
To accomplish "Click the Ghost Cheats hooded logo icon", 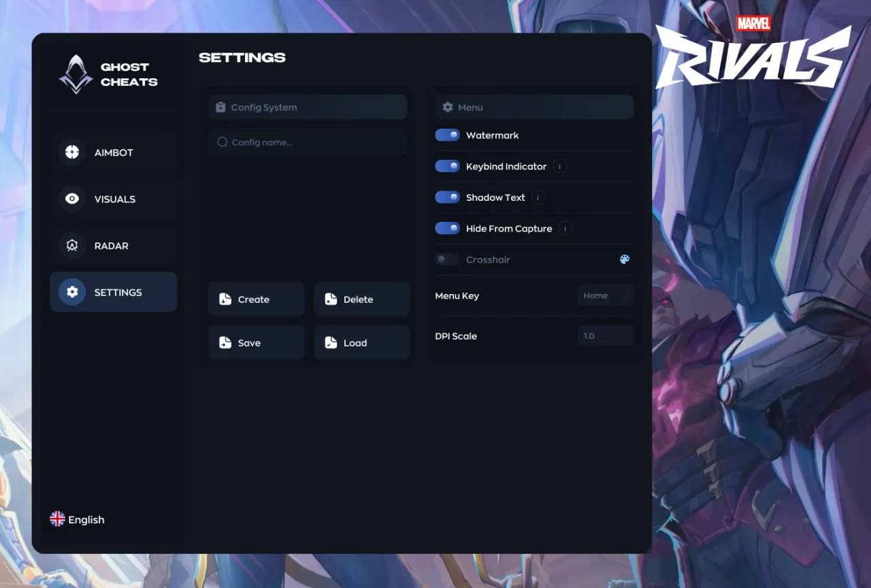I will click(x=76, y=73).
